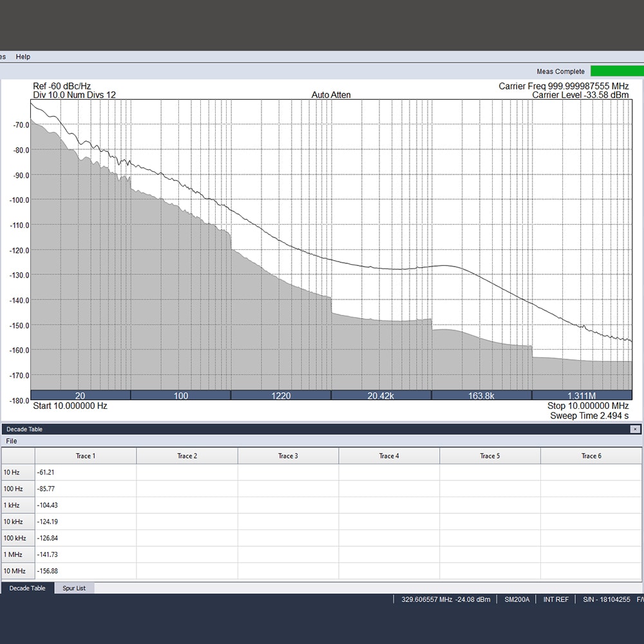Click the 20 decade segment bar
Screen dimensions: 644x644
80,395
